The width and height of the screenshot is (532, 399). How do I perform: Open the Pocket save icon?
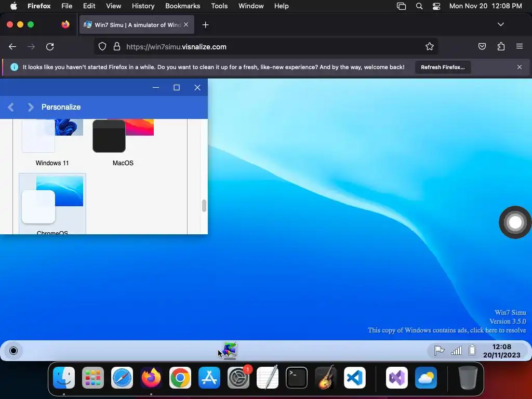pos(482,46)
